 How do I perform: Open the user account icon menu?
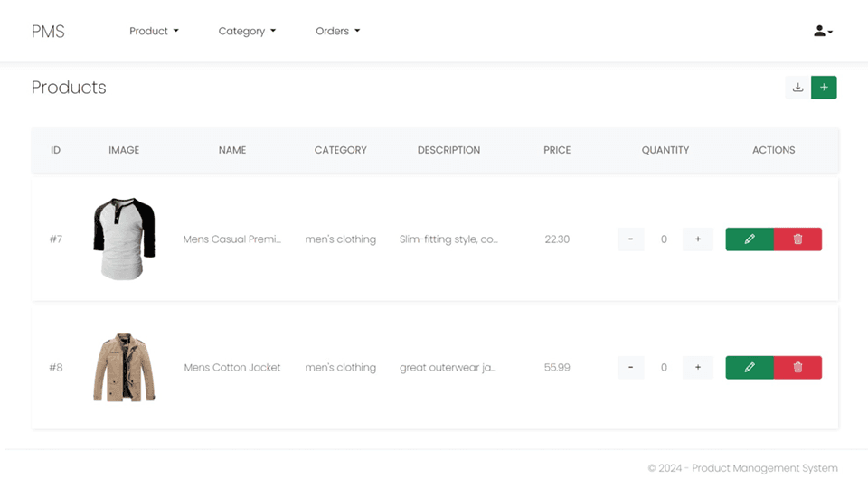[x=823, y=31]
